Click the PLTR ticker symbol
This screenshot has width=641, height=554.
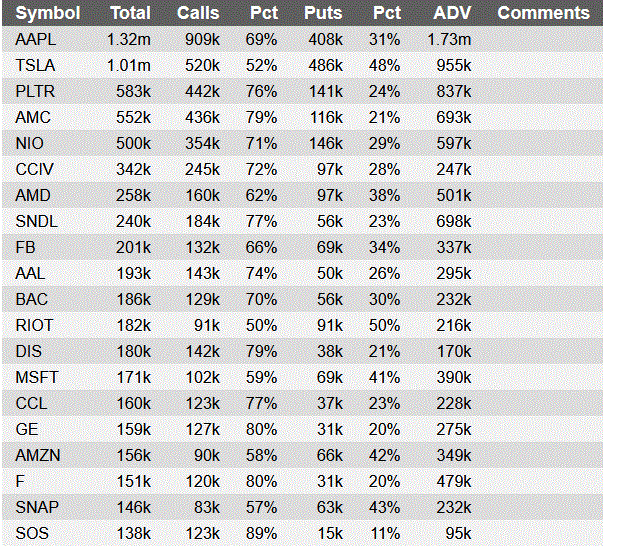point(36,92)
